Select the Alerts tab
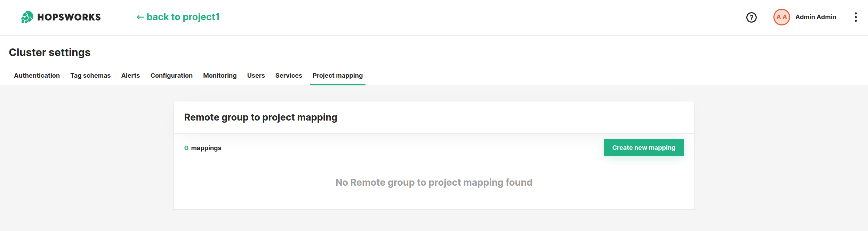 [130, 76]
